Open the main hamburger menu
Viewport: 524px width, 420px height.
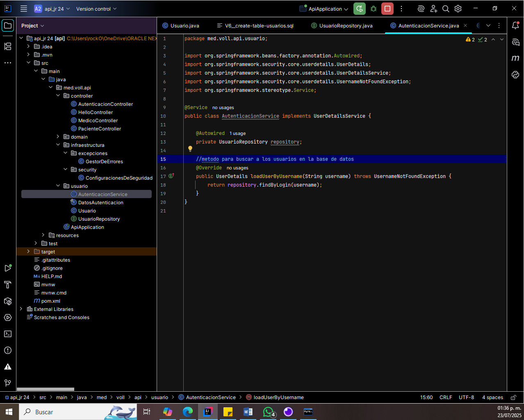(x=24, y=9)
